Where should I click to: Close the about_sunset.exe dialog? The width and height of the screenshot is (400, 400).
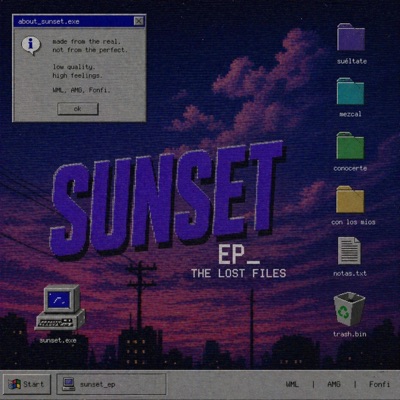[139, 21]
